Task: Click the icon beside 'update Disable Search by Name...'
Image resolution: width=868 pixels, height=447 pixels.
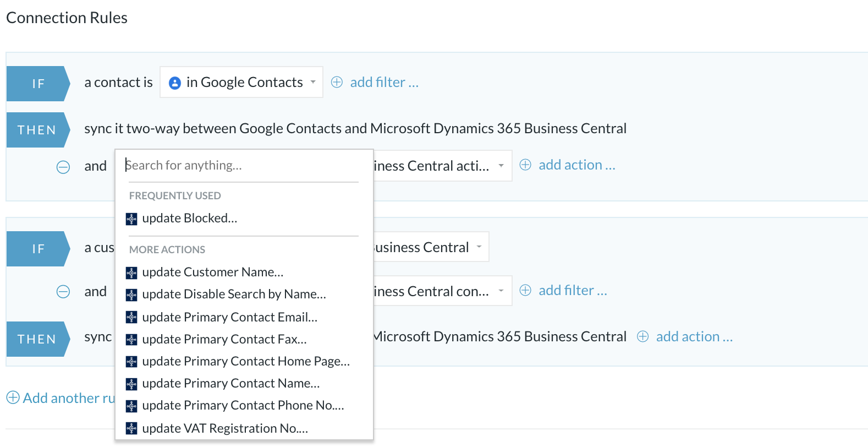Action: coord(131,295)
